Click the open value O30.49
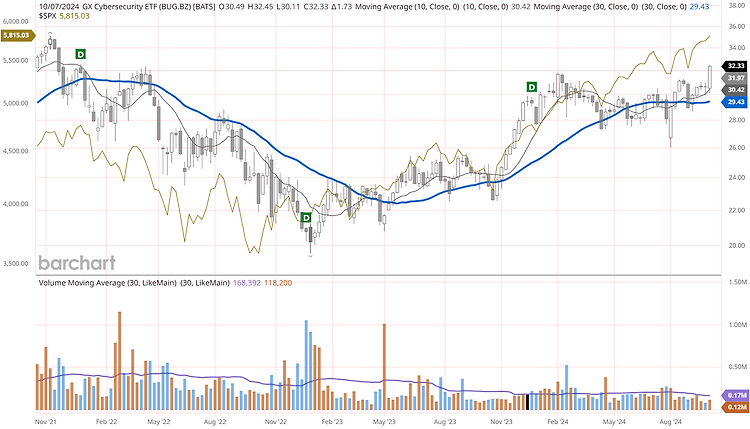 [x=232, y=7]
